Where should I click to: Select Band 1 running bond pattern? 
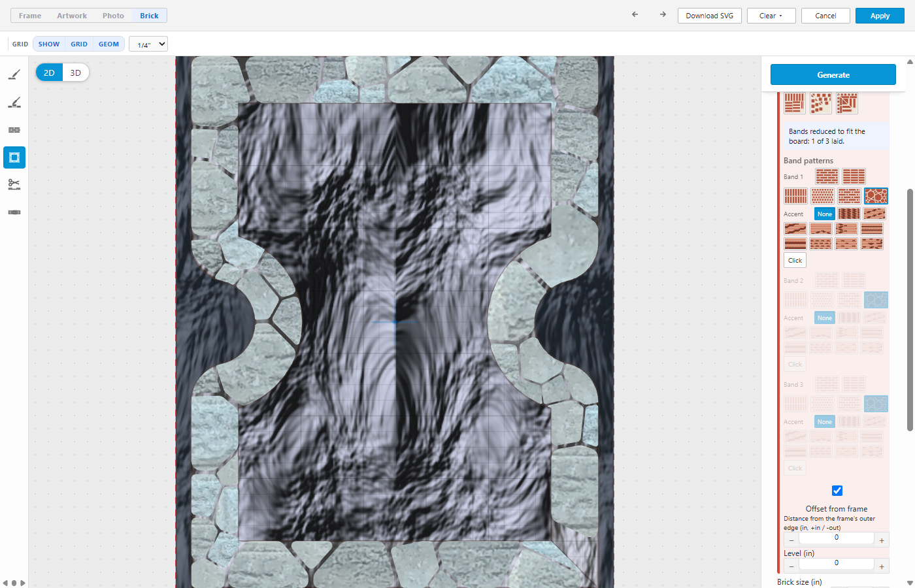tap(827, 176)
